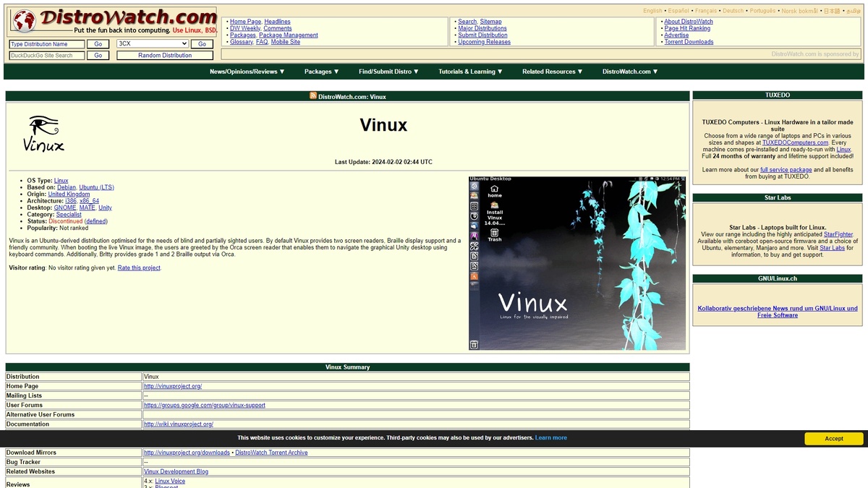The height and width of the screenshot is (488, 868).
Task: Expand the Tutorials & Learning menu
Action: [470, 72]
